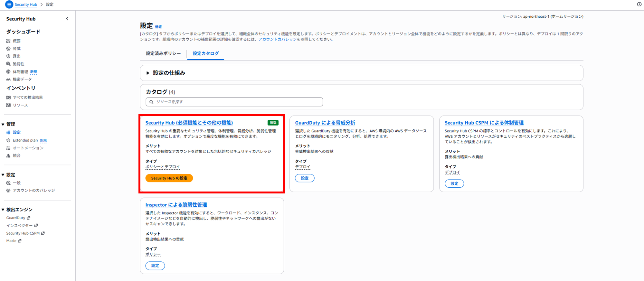
Task: Open Security Hub CSPM による体制管理 title
Action: coord(484,123)
